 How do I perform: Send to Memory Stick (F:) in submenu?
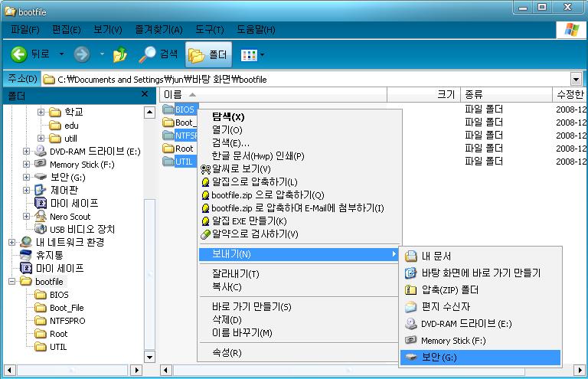pyautogui.click(x=452, y=341)
